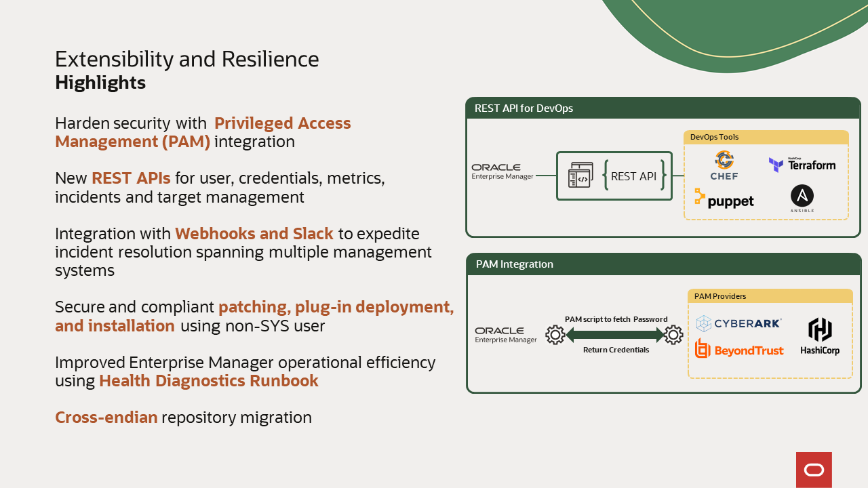Select the Chef logo icon
Viewport: 868px width, 488px height.
pos(724,165)
